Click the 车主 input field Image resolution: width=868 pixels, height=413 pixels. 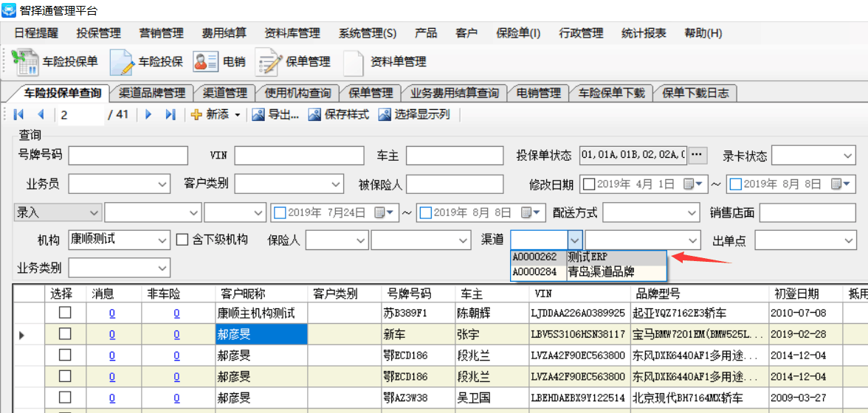click(x=454, y=156)
